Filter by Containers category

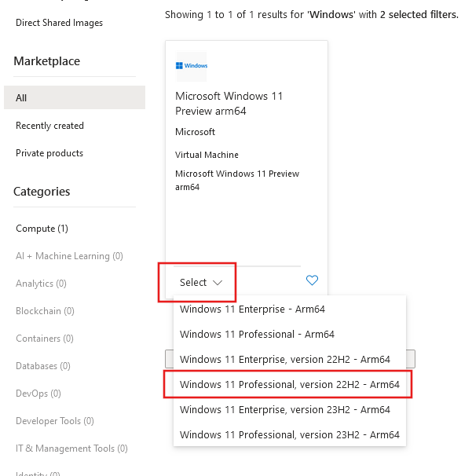point(45,339)
